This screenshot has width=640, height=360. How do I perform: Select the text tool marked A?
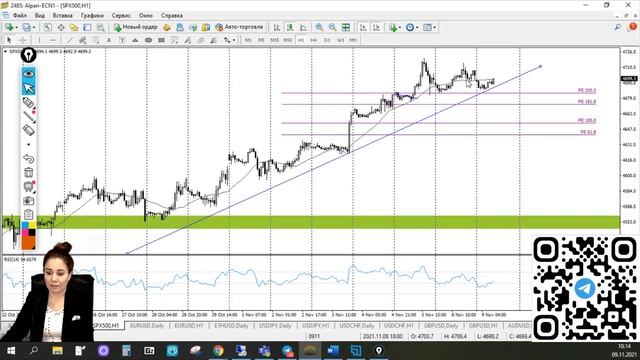coord(109,40)
